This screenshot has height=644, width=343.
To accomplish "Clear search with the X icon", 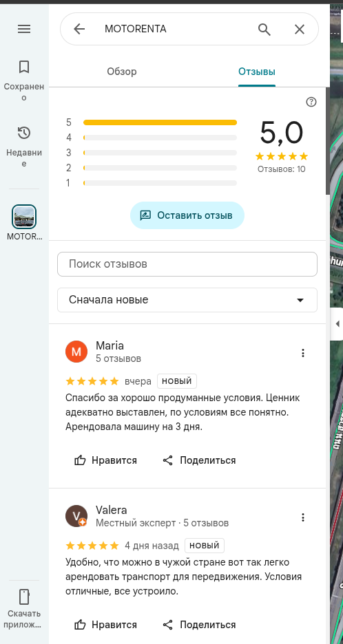I will tap(300, 29).
